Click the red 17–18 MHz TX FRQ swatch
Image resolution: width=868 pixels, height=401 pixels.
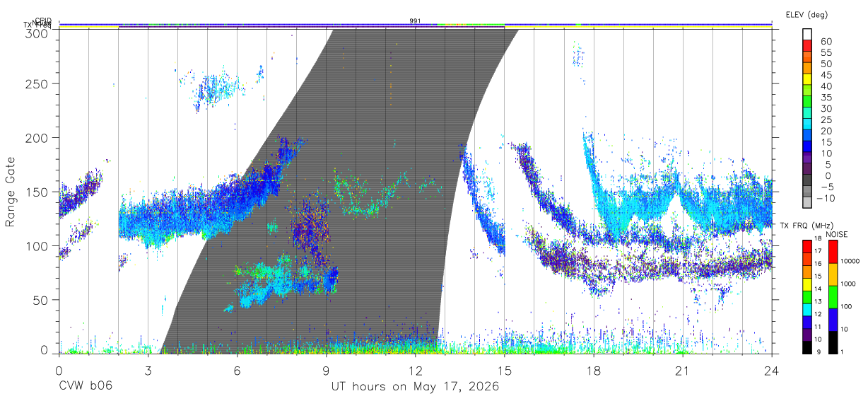click(807, 245)
